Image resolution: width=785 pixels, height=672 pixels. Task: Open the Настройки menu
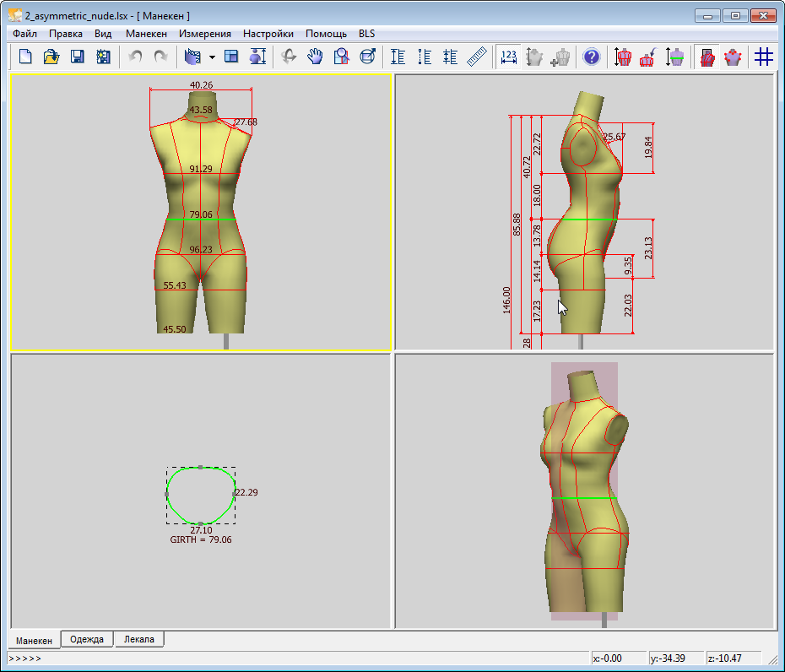pos(268,34)
